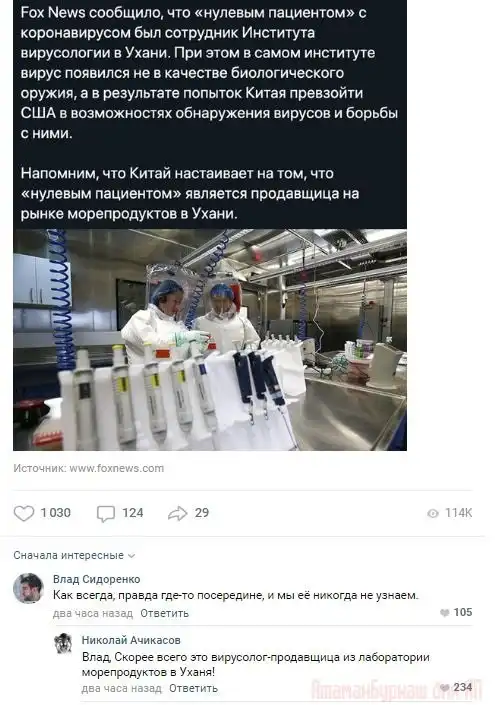Like the post with the heart icon
The image size is (495, 705).
click(24, 513)
